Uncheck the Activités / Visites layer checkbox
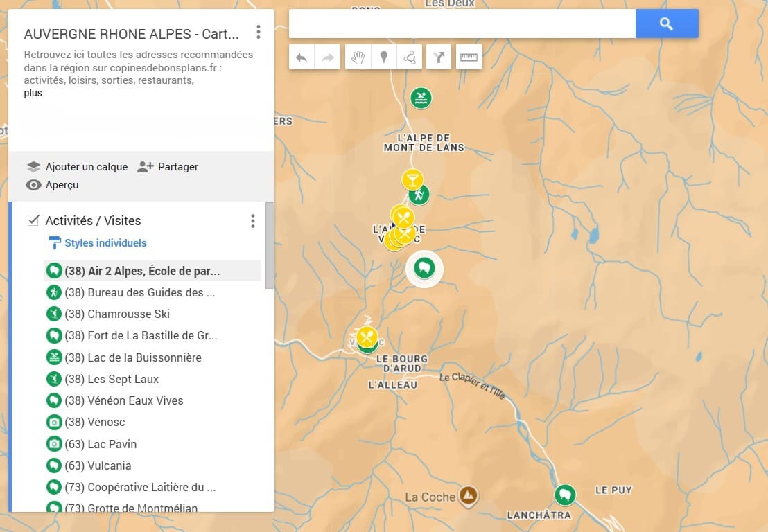 (x=33, y=220)
